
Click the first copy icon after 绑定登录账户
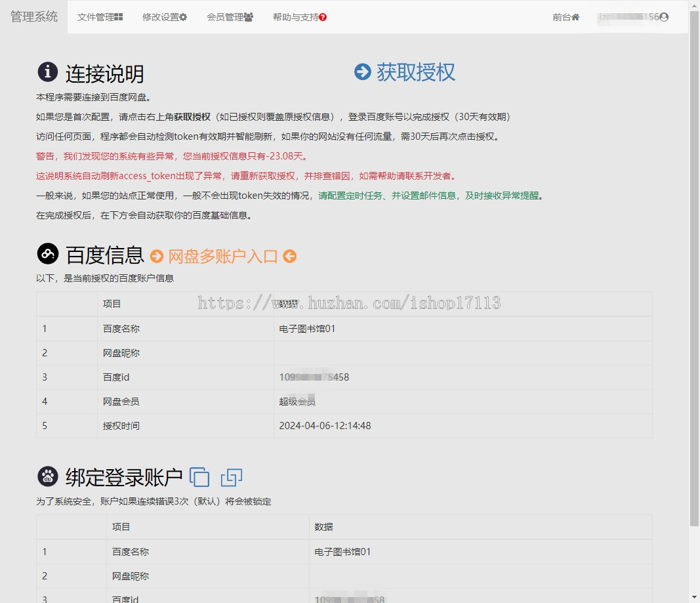click(x=199, y=476)
